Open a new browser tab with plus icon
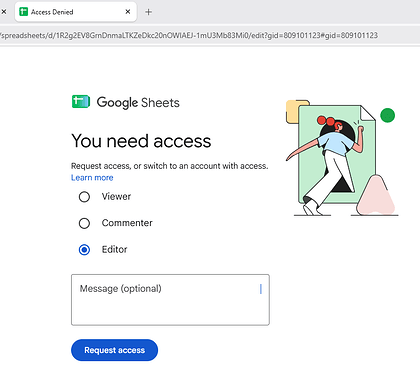This screenshot has width=420, height=375. (149, 12)
